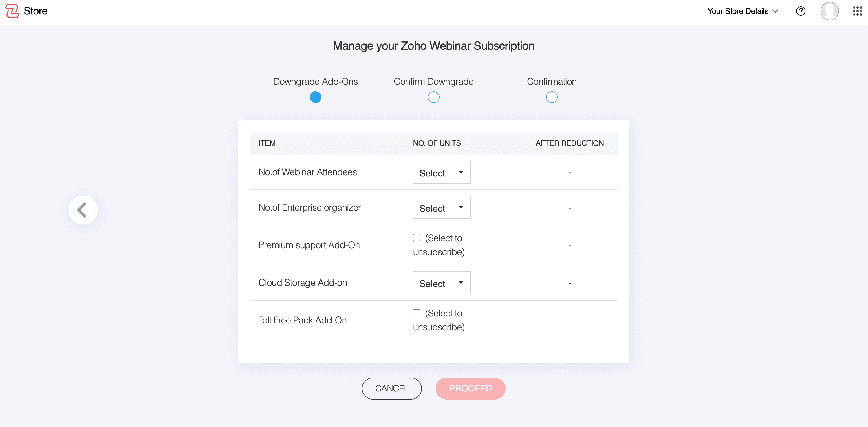
Task: Open the help question mark icon
Action: click(801, 11)
